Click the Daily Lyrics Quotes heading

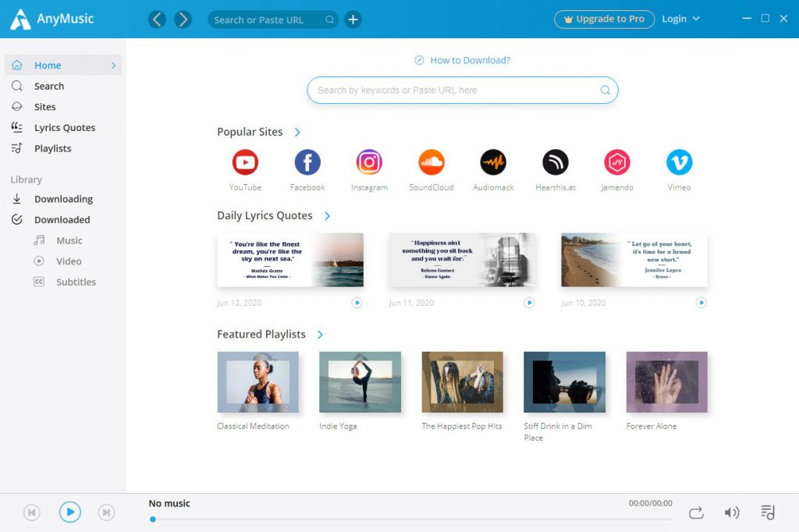265,215
